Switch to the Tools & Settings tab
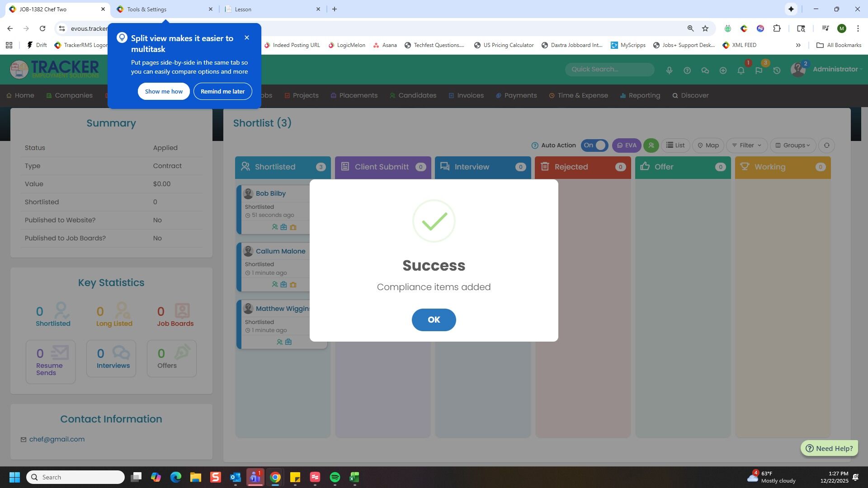Image resolution: width=868 pixels, height=488 pixels. click(x=147, y=9)
